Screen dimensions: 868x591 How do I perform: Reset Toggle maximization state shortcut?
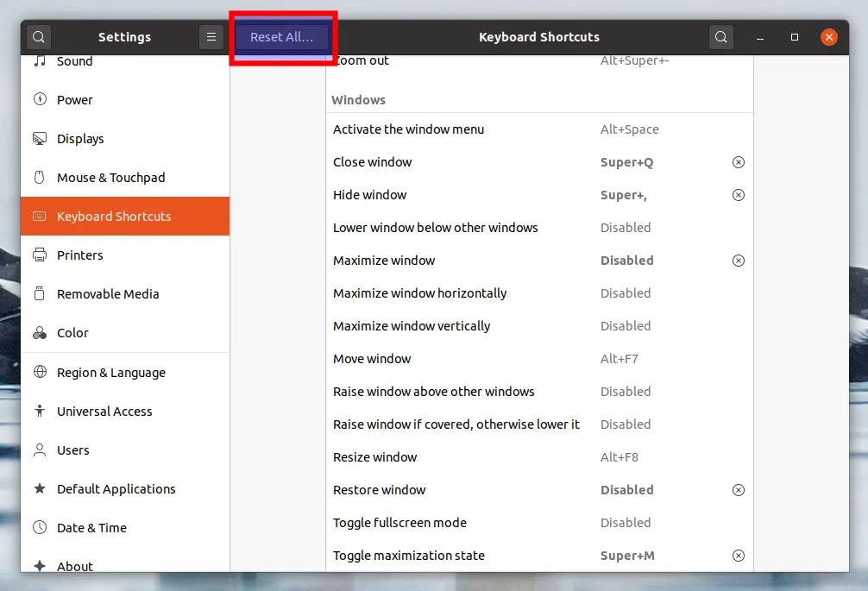(x=738, y=556)
